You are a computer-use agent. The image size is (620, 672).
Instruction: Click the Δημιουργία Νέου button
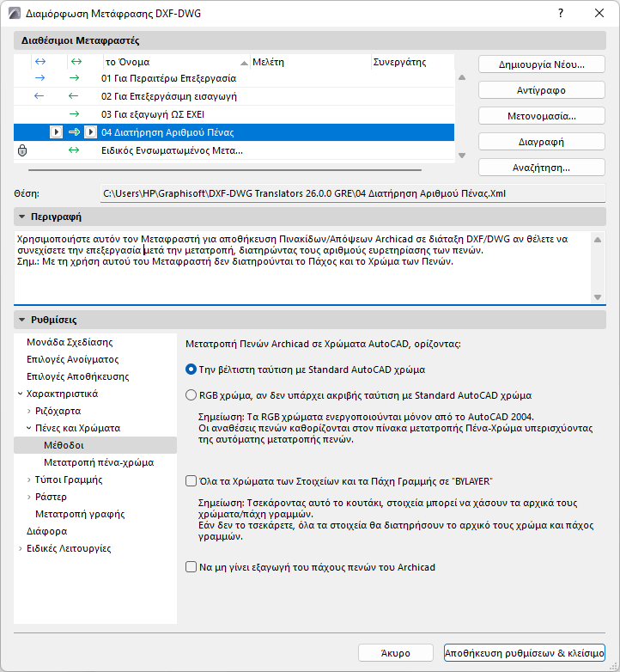tap(542, 64)
